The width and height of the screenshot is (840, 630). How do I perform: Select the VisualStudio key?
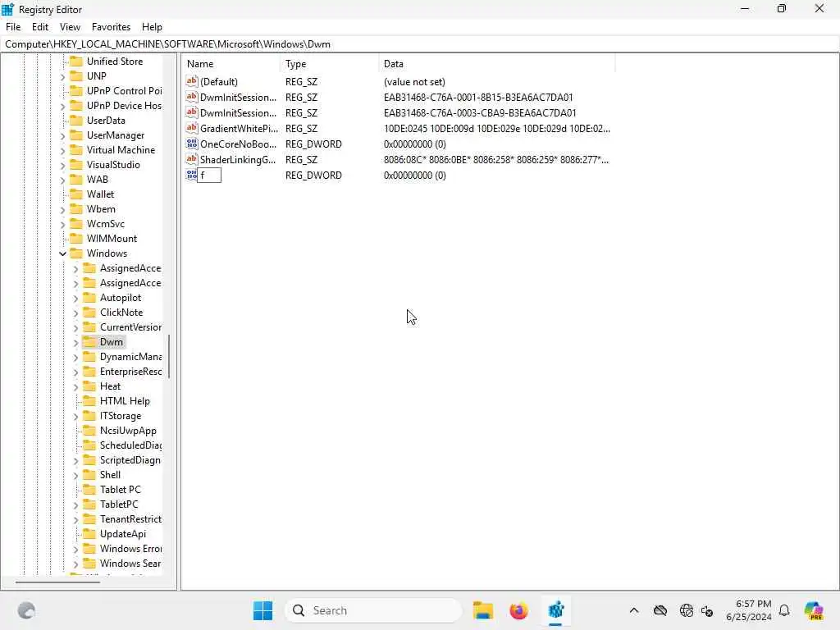point(113,164)
